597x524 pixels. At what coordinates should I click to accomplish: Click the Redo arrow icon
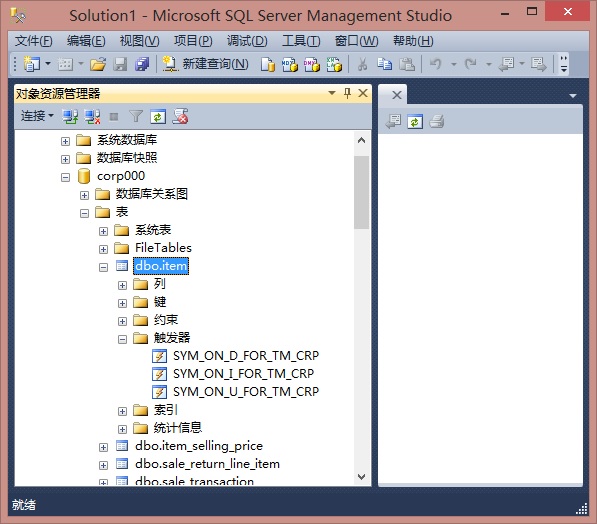471,64
